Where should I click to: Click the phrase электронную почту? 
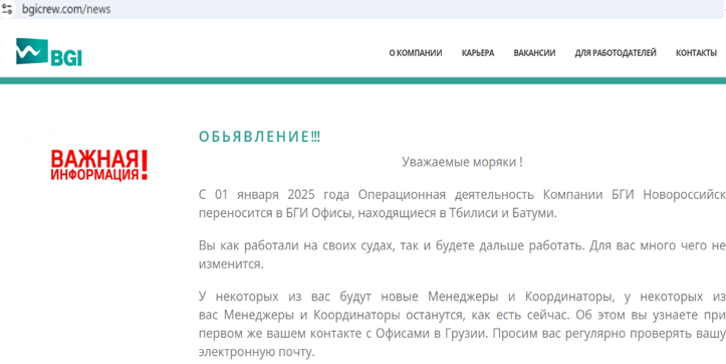click(257, 352)
